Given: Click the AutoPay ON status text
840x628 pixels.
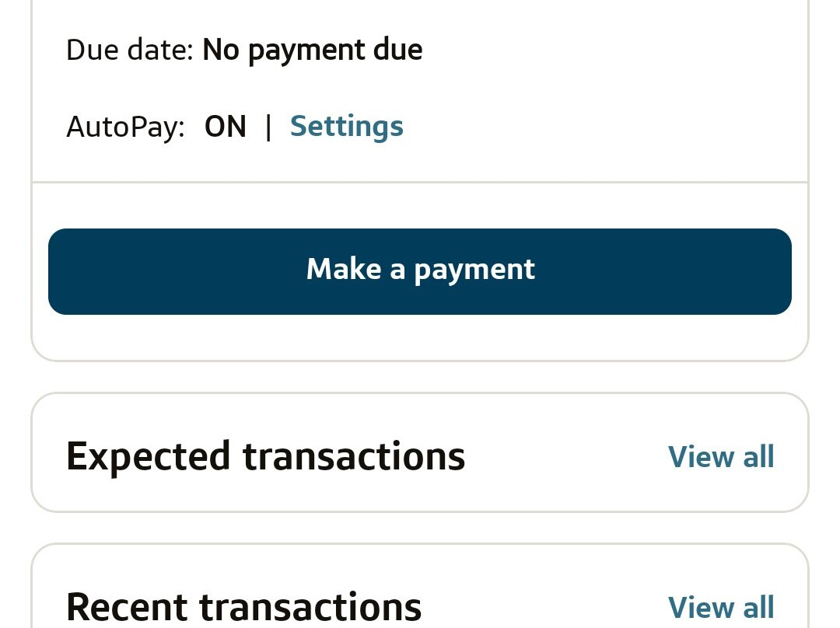Looking at the screenshot, I should click(x=225, y=126).
